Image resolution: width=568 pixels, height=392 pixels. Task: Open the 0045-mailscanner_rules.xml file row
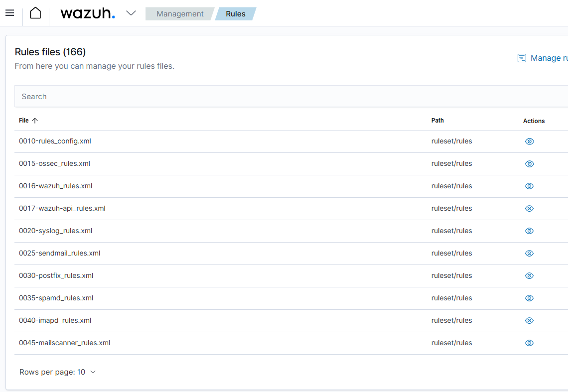click(64, 343)
